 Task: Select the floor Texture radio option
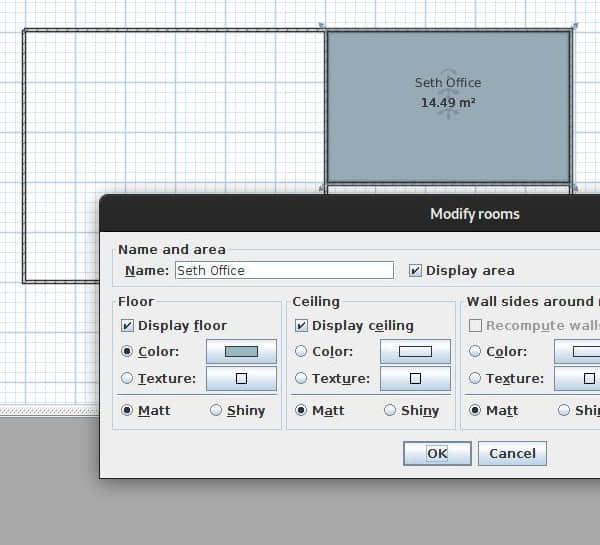(127, 378)
